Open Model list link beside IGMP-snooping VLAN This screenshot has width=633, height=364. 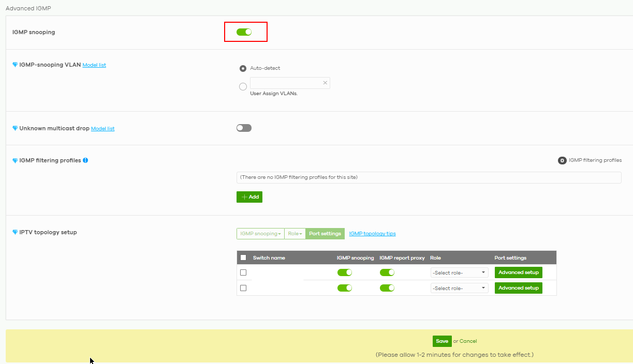(94, 65)
